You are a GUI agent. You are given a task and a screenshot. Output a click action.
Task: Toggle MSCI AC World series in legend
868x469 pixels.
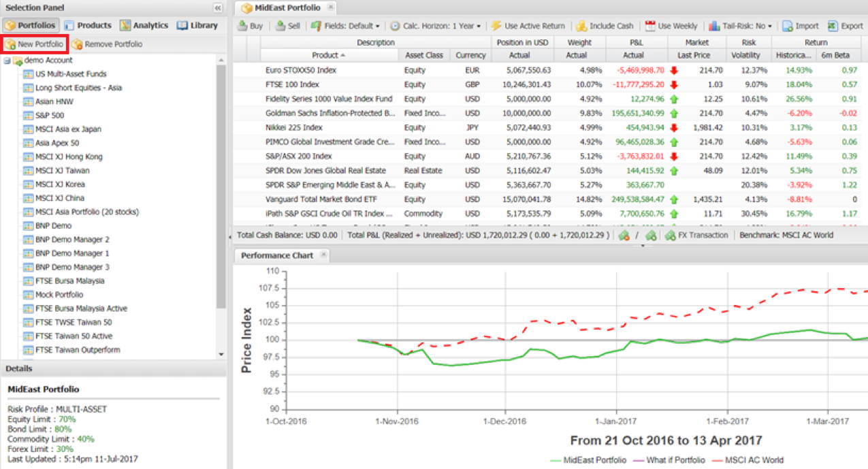748,460
